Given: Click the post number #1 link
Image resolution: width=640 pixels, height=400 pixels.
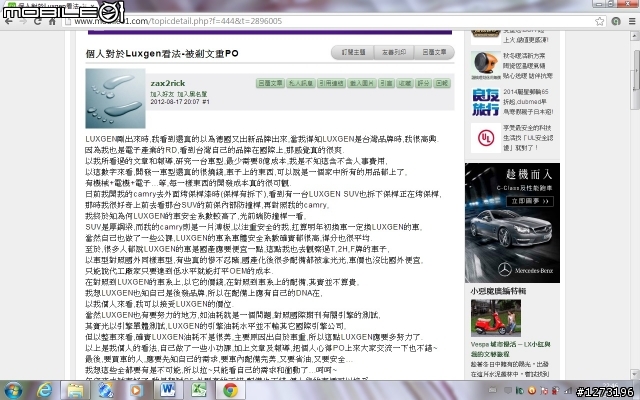Looking at the screenshot, I should point(206,102).
